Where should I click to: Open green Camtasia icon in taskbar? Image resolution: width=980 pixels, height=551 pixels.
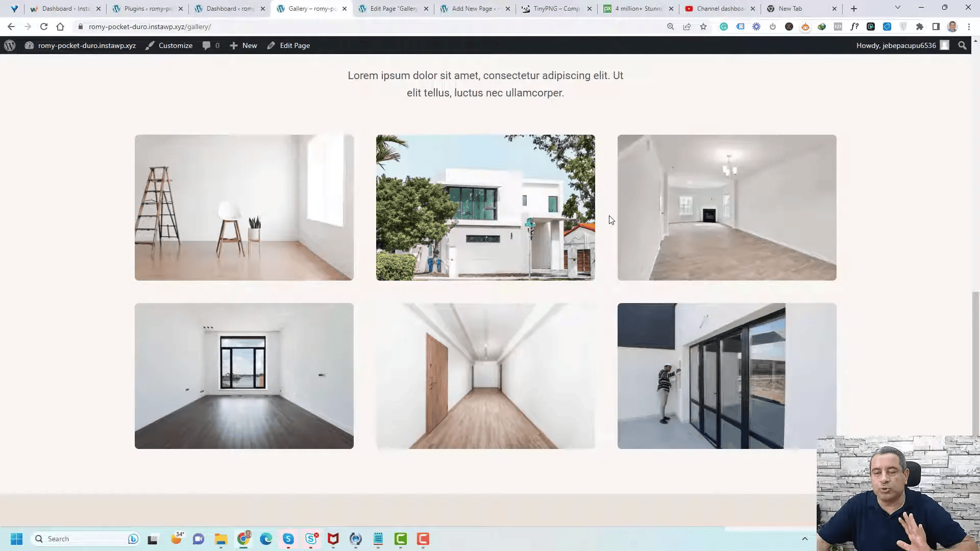tap(401, 539)
